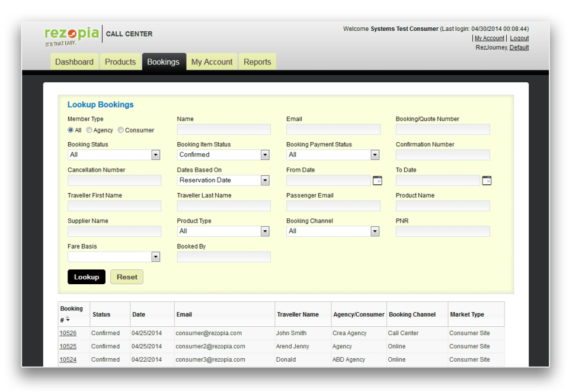Image resolution: width=569 pixels, height=392 pixels.
Task: Click the Cancellation Number field
Action: point(114,180)
